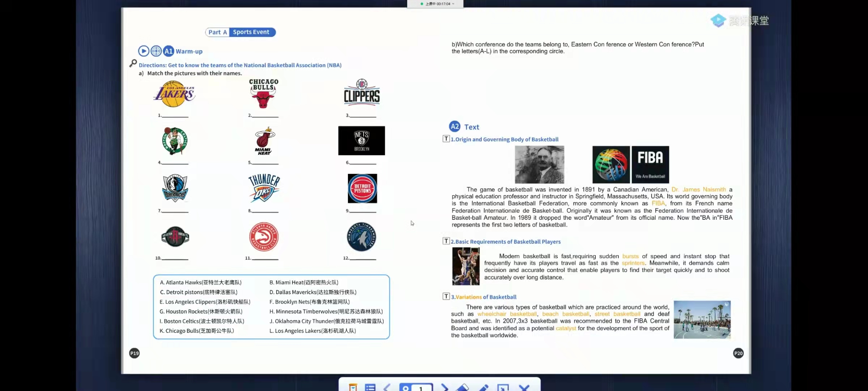Click the highlighted word sprinters
Viewport: 868px width, 391px height.
633,263
